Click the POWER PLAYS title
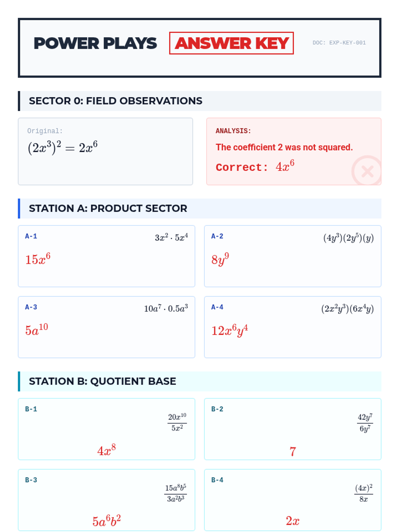The width and height of the screenshot is (399, 532). 95,44
